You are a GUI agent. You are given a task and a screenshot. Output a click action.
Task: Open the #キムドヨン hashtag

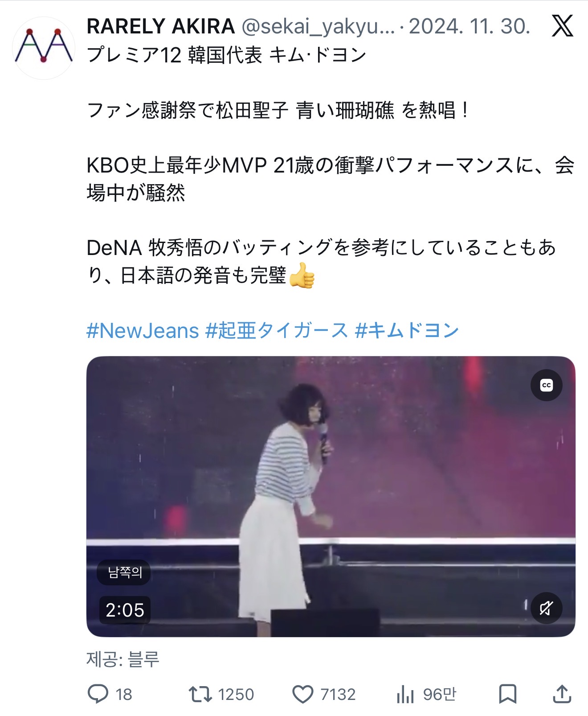[x=407, y=331]
